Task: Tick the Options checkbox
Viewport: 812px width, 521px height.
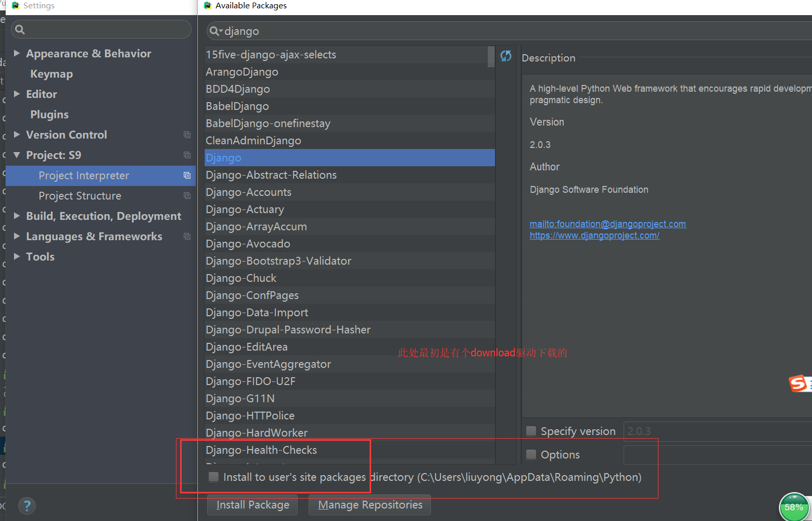Action: (x=531, y=455)
